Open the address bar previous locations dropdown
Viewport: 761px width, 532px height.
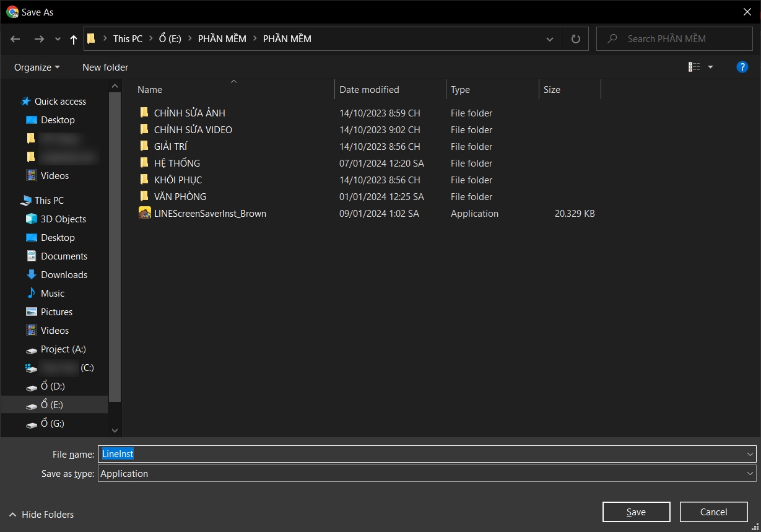click(x=550, y=39)
